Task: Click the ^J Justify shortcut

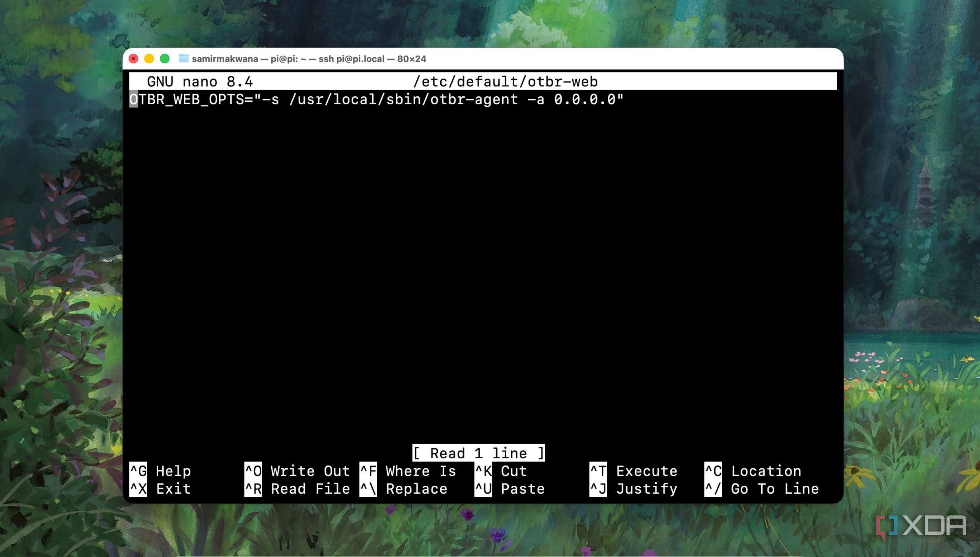Action: (633, 489)
